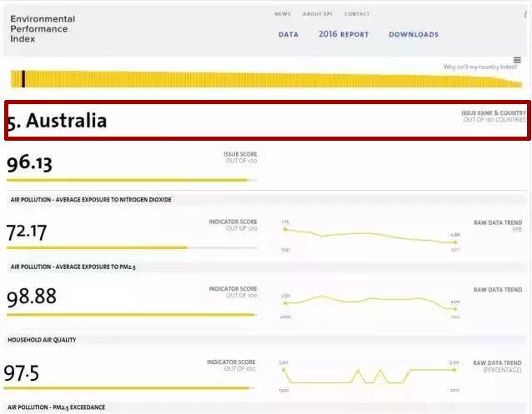Select the black marker in country ranking bar
The width and height of the screenshot is (532, 414).
point(23,79)
